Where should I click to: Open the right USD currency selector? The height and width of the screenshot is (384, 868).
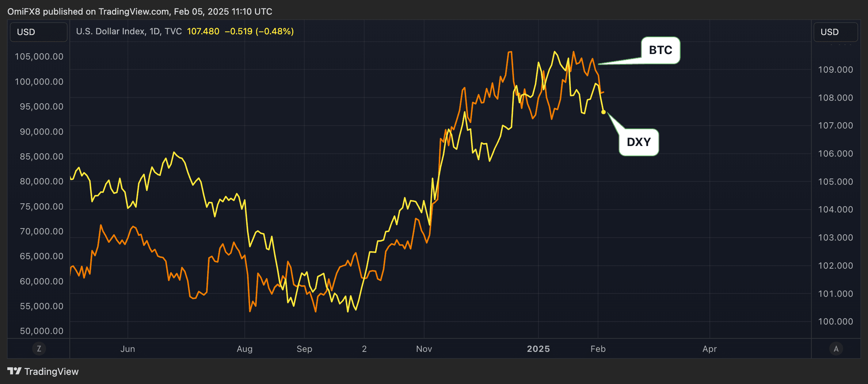tap(836, 32)
